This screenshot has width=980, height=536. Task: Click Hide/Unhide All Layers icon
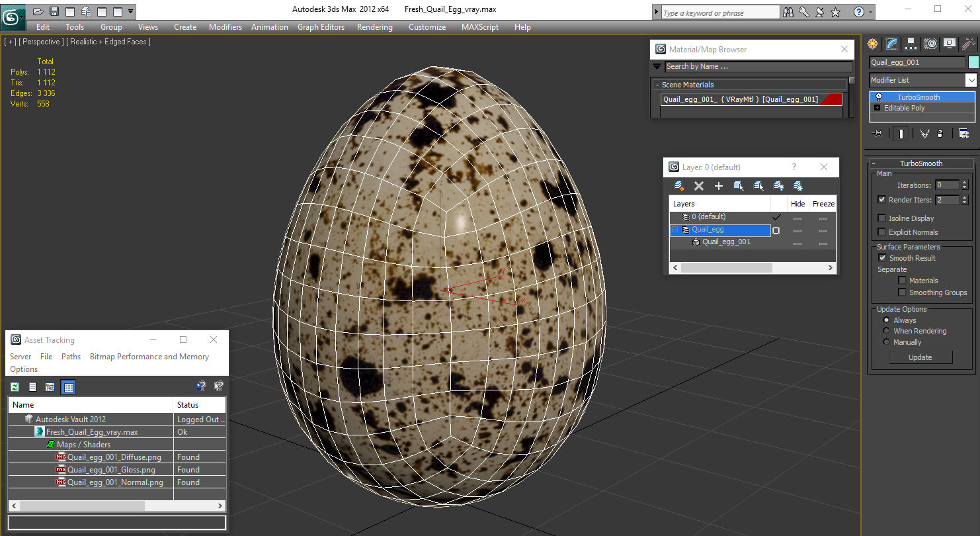[778, 186]
